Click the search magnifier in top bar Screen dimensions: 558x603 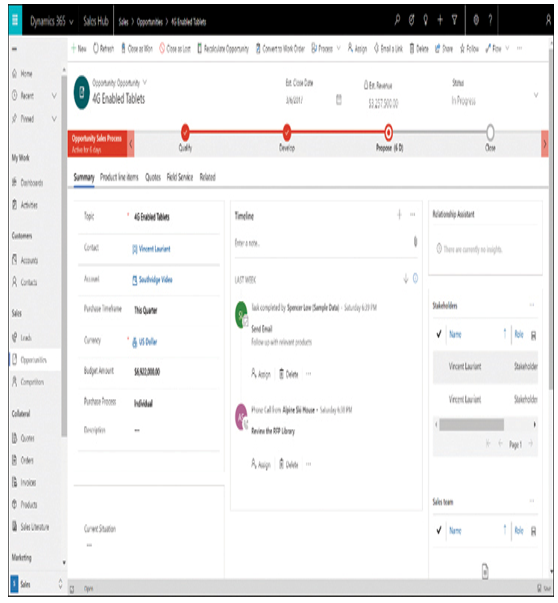(x=397, y=20)
